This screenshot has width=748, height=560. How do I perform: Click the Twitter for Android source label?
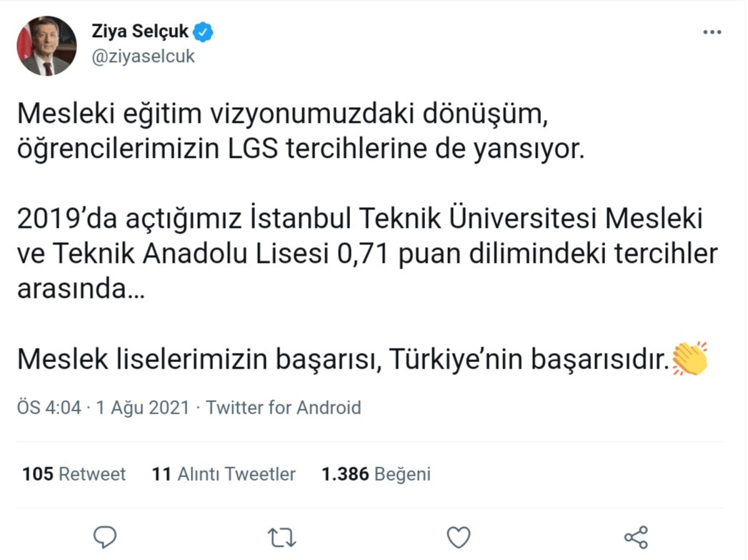(x=282, y=408)
